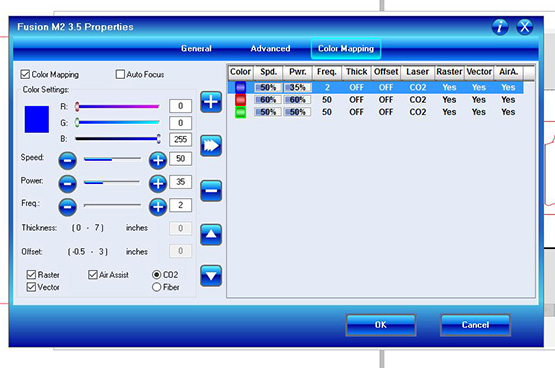Select the green color row icon

[240, 112]
